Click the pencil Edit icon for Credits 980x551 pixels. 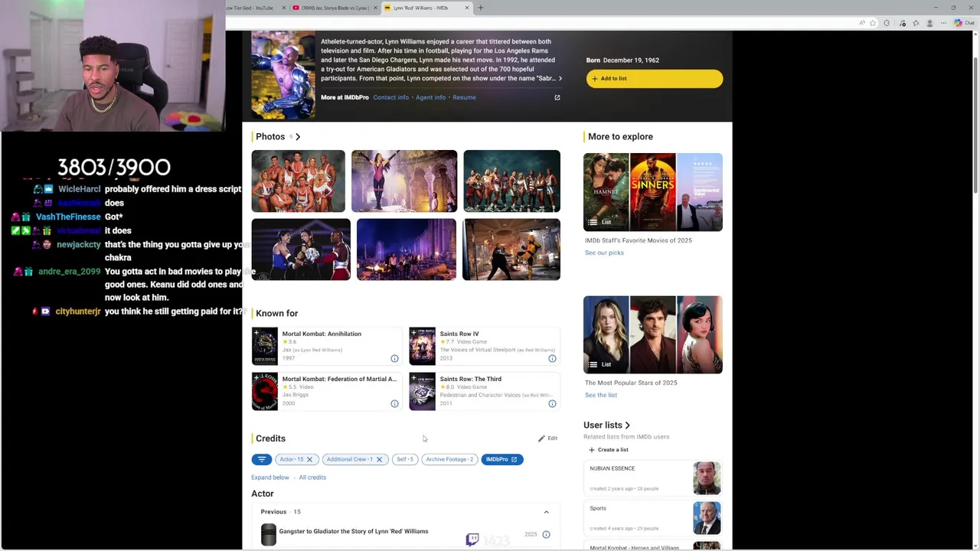(x=541, y=439)
